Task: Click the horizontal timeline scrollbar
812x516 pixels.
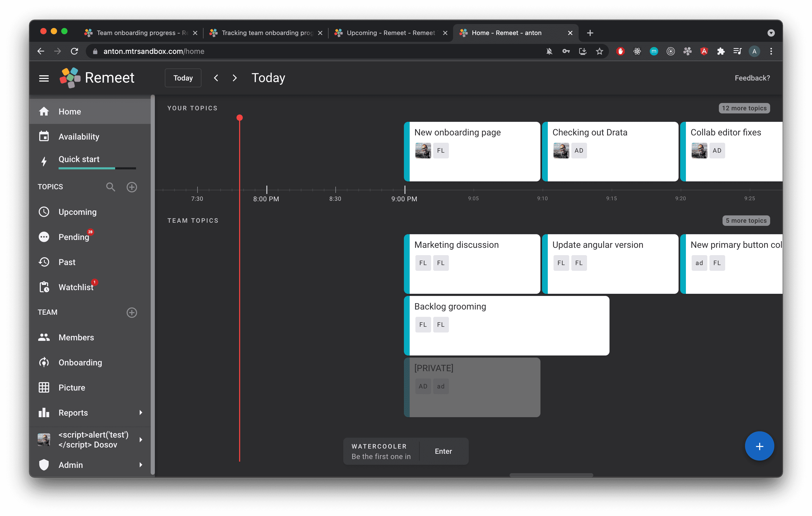Action: tap(551, 475)
